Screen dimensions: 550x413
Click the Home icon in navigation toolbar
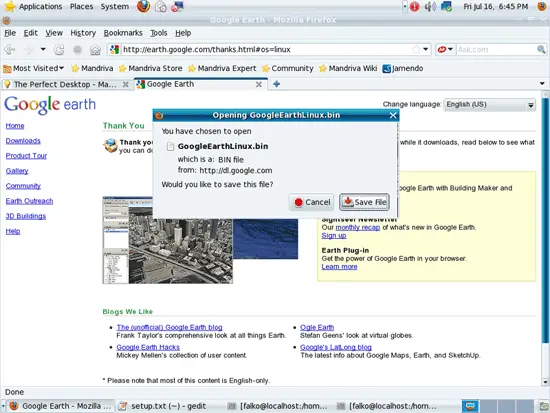tap(95, 50)
